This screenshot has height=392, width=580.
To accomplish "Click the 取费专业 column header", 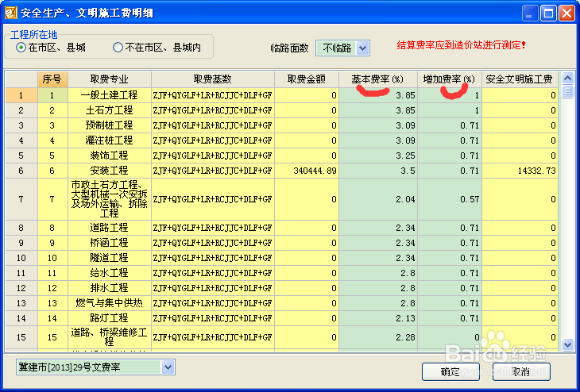I will tap(110, 79).
